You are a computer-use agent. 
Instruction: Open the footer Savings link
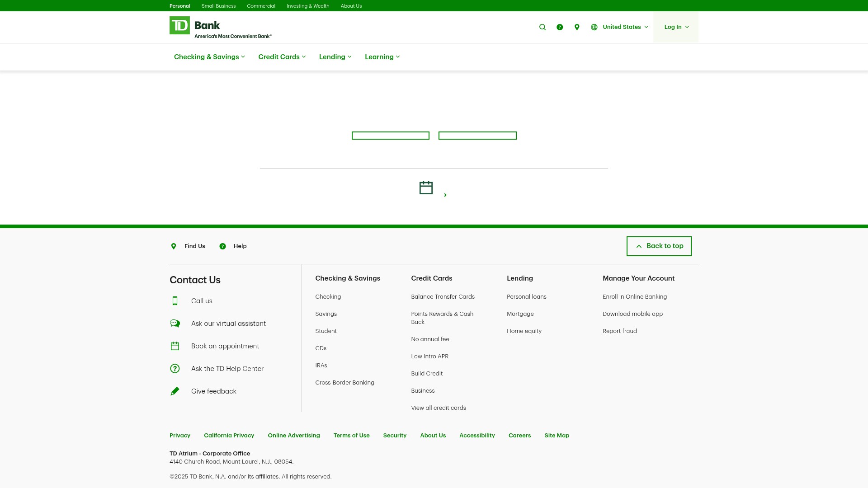(326, 314)
